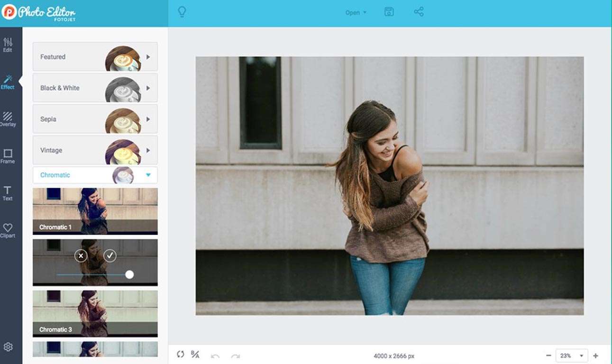This screenshot has height=364, width=612.
Task: Switch to the Text tab
Action: pyautogui.click(x=8, y=193)
